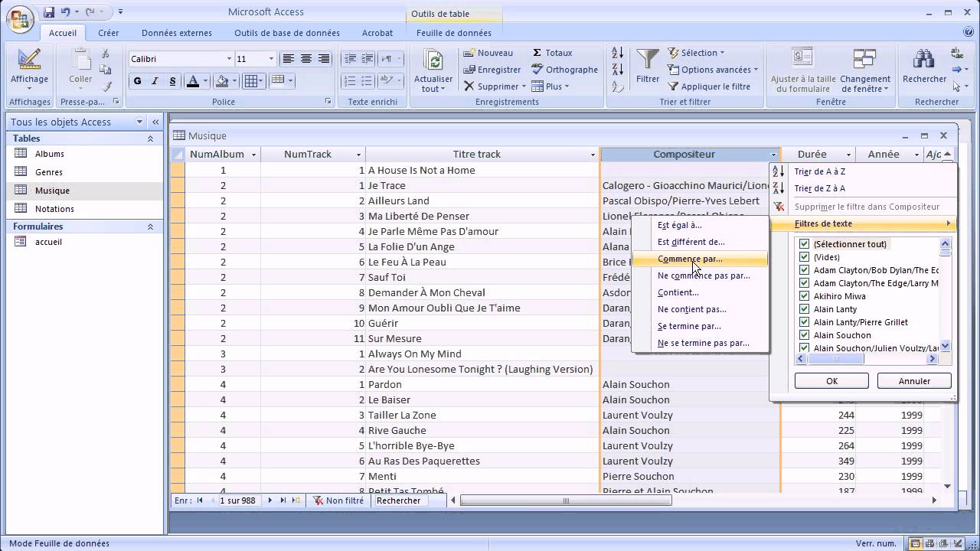Toggle the (Sélectionner tout) checkbox

(x=805, y=244)
